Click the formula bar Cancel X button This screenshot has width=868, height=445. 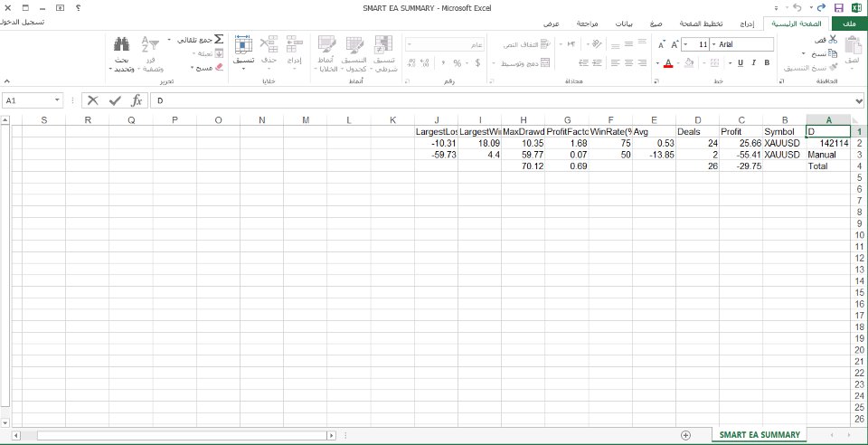[92, 100]
